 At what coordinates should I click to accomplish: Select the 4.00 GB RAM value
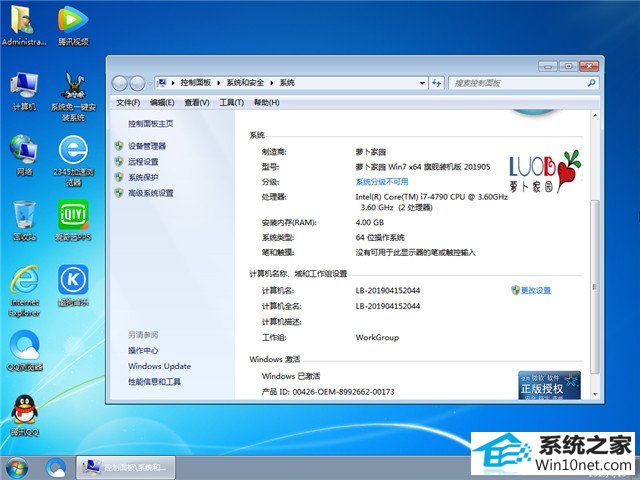(x=369, y=222)
